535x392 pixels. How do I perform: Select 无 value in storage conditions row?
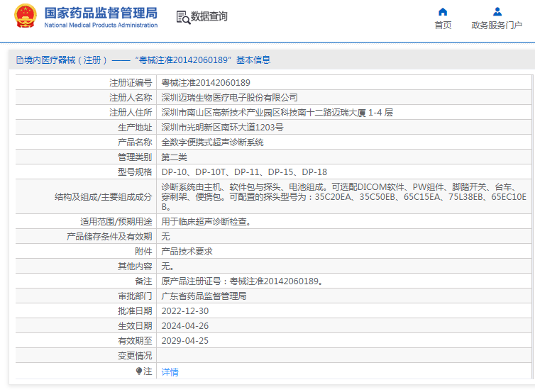[x=165, y=237]
